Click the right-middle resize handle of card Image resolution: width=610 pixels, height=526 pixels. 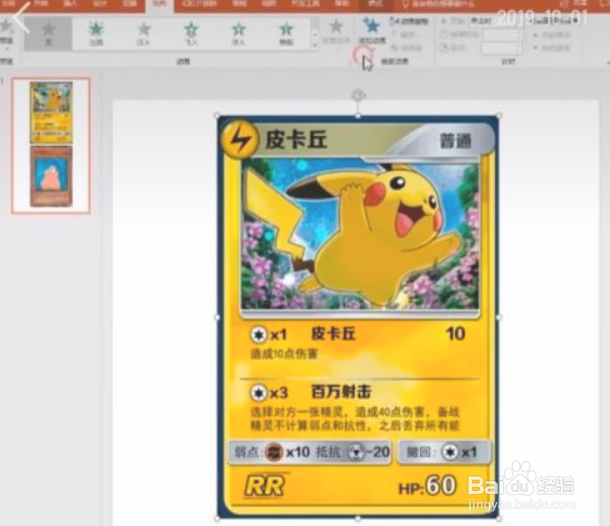click(499, 317)
